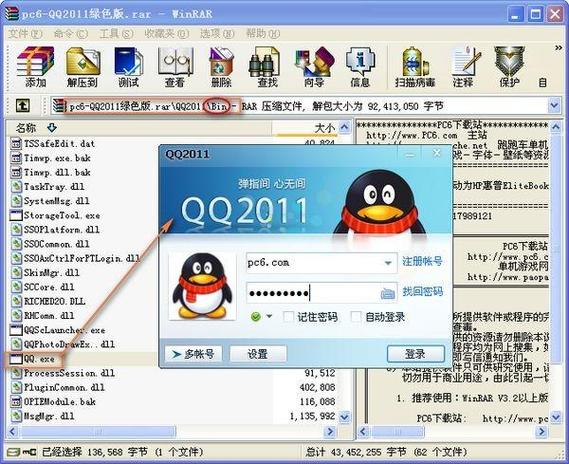Click the 保护 (Protect) shield icon

pos(509,67)
